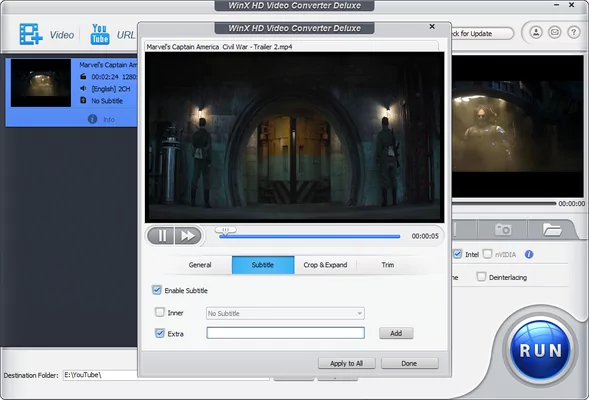
Task: Open the YouTube URL icon
Action: (100, 34)
